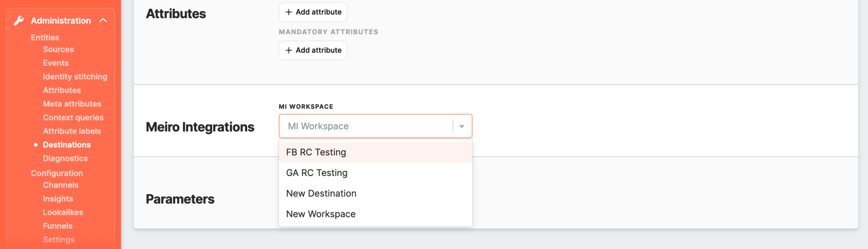Viewport: 868px width, 249px height.
Task: Click the Administration wrench icon
Action: coord(19,21)
